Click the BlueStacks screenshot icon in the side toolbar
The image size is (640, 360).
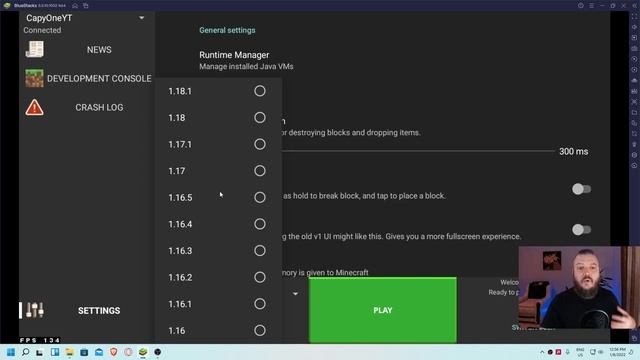point(634,101)
